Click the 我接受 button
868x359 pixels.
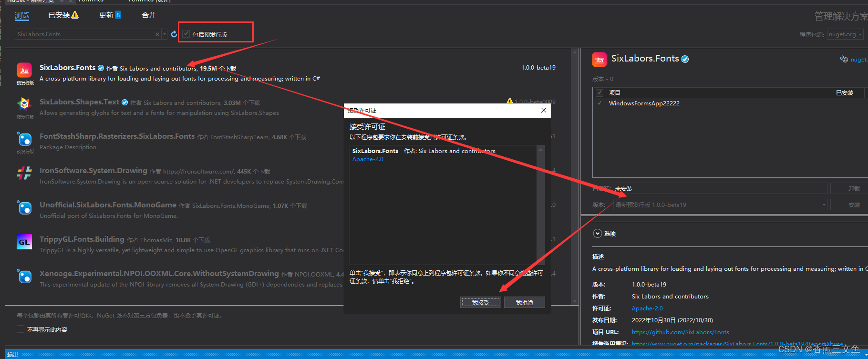pos(481,302)
